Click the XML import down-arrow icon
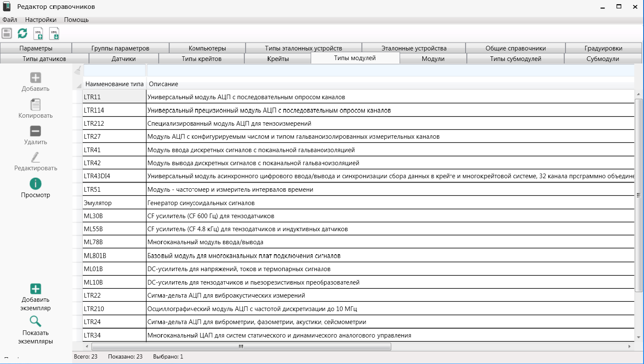644x364 pixels. (x=54, y=34)
